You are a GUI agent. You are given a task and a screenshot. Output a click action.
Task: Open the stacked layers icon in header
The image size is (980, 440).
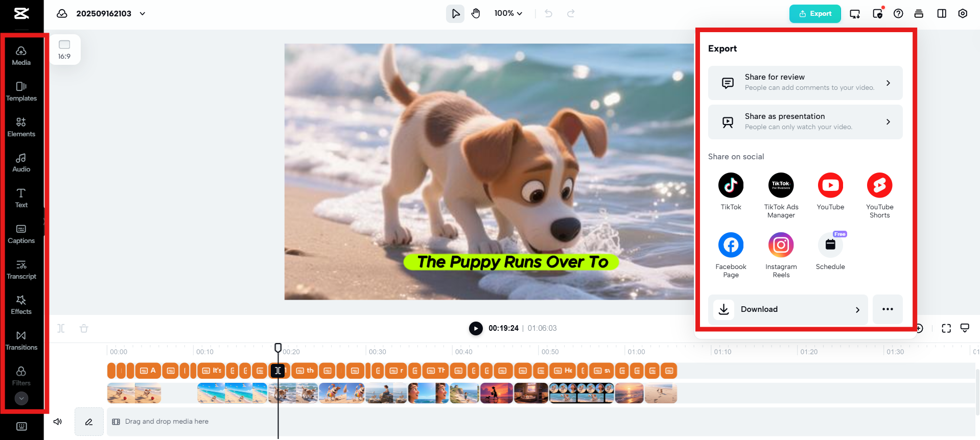pyautogui.click(x=919, y=14)
